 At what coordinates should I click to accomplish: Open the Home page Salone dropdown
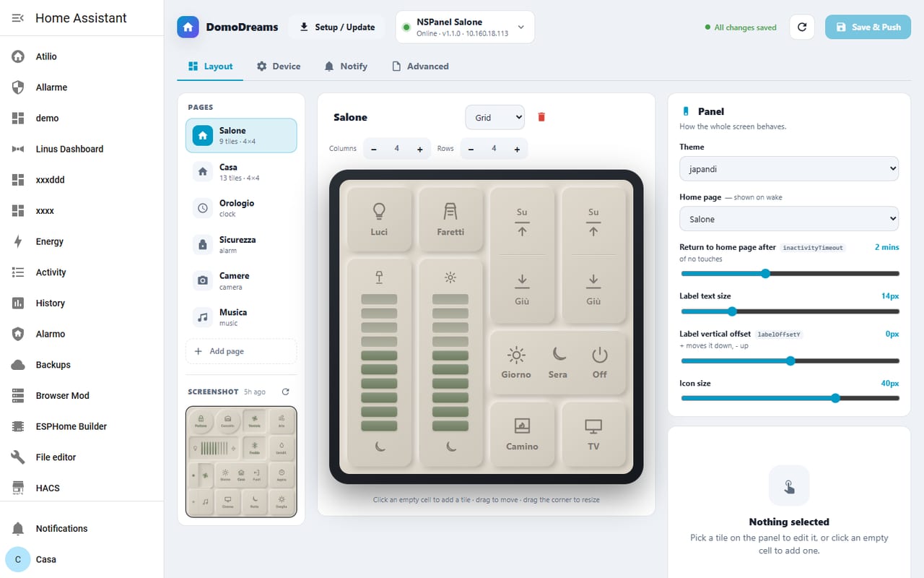click(x=789, y=219)
